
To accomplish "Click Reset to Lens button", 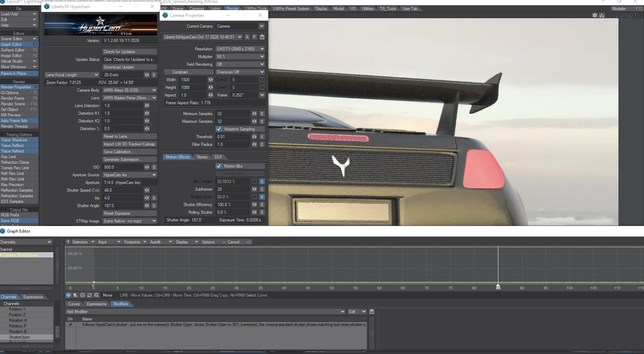I will [x=130, y=136].
